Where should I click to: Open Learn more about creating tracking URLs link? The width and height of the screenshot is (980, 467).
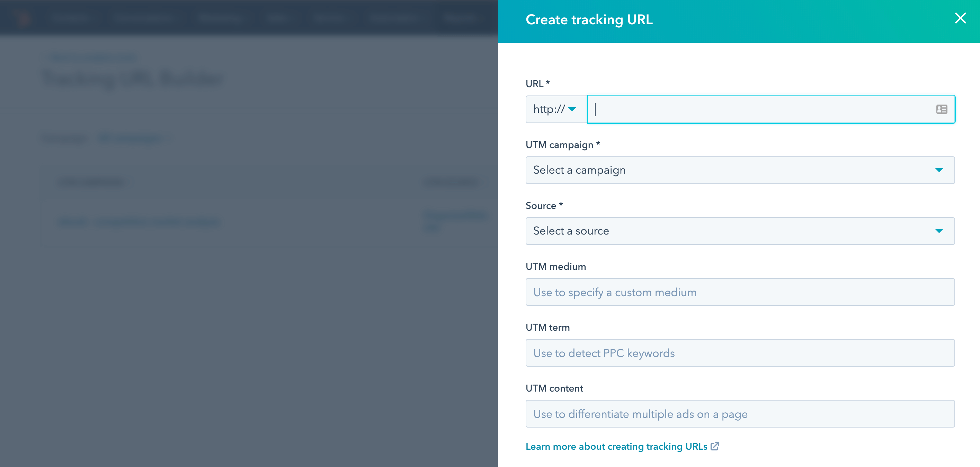click(616, 447)
